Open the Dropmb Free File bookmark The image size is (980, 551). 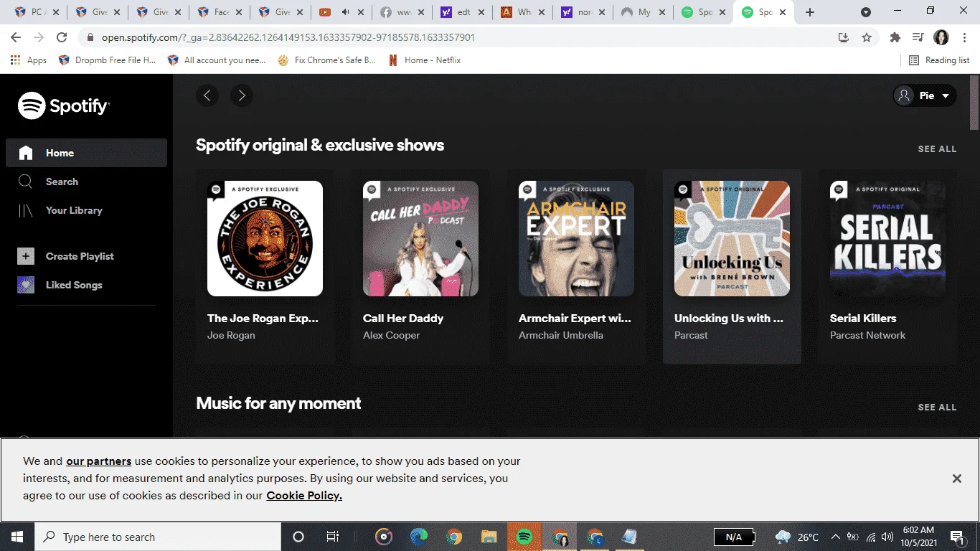click(108, 60)
